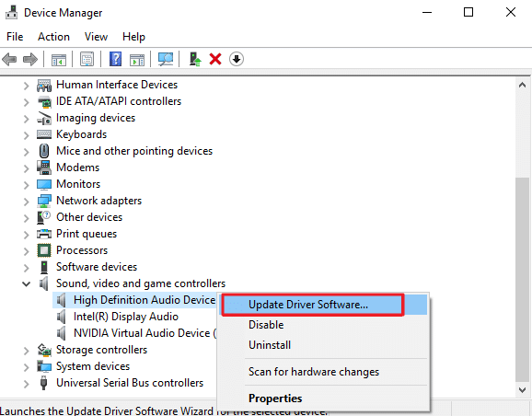The height and width of the screenshot is (416, 532).
Task: Click the Print queues printer icon
Action: pyautogui.click(x=44, y=234)
